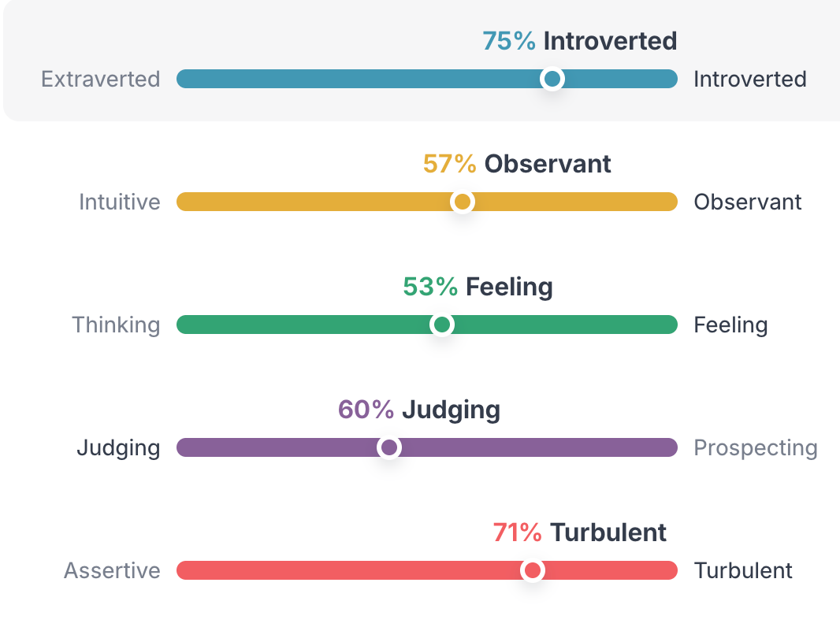
Task: Select the Thinking trait label
Action: (x=116, y=325)
